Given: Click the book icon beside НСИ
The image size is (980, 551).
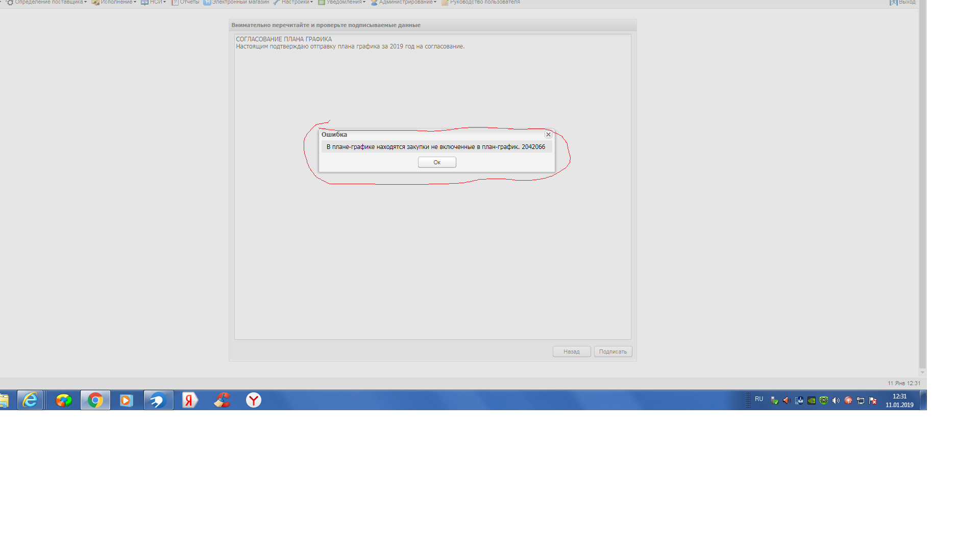Looking at the screenshot, I should click(144, 2).
